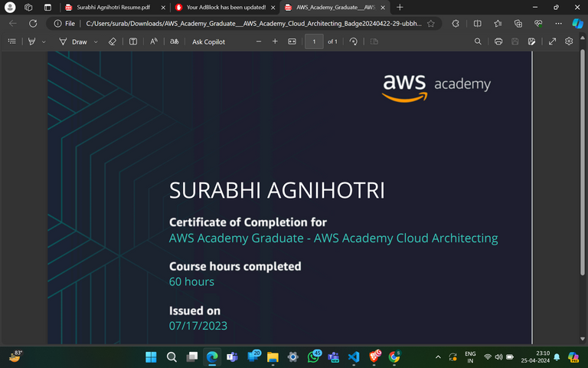Open the Copilot sidebar icon
Viewport: 588px width, 368px height.
point(577,23)
